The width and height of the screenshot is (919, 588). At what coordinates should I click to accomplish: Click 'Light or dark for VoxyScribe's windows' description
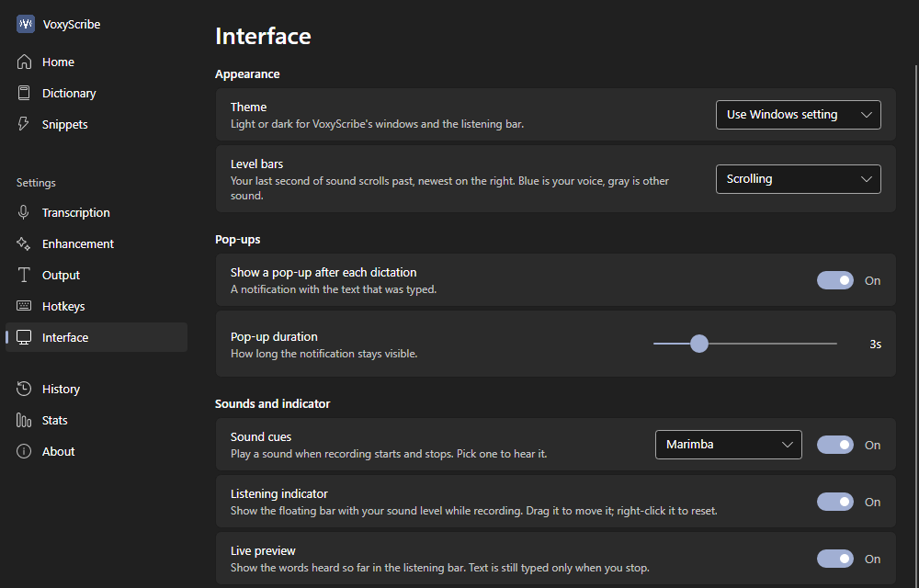pyautogui.click(x=377, y=124)
